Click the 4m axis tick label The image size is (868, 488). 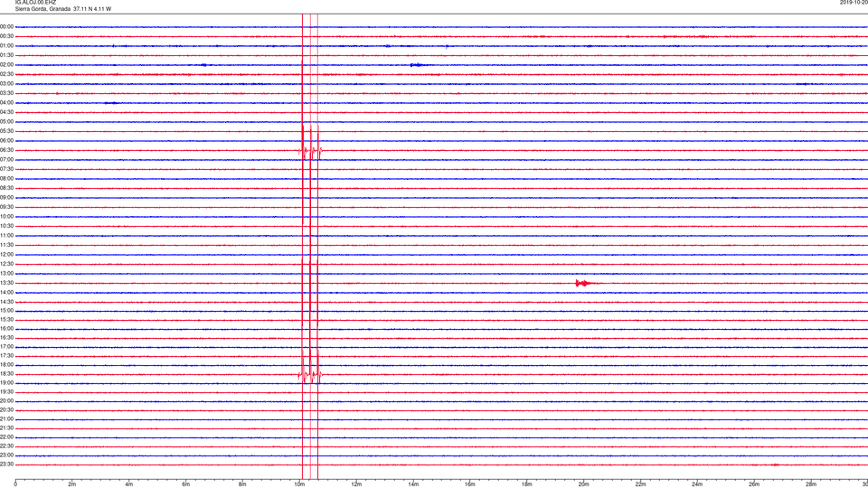129,484
